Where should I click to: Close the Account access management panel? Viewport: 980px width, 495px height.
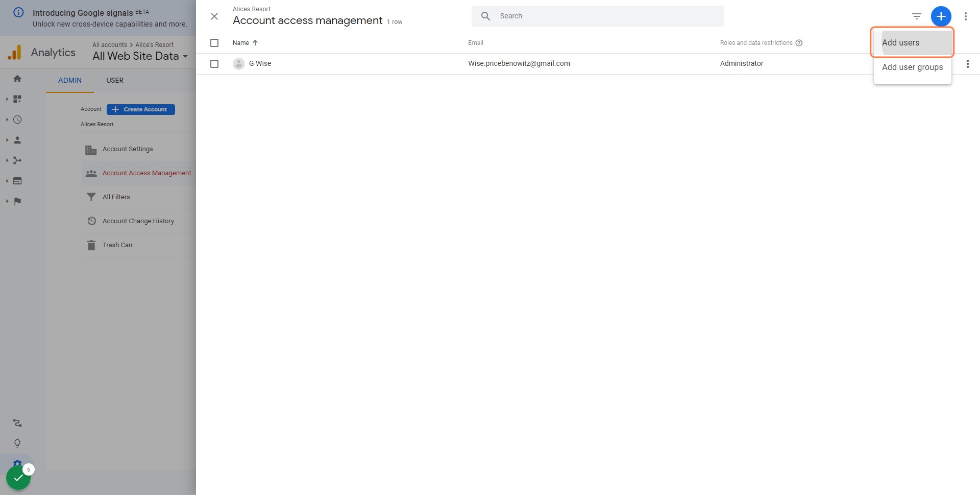(214, 16)
